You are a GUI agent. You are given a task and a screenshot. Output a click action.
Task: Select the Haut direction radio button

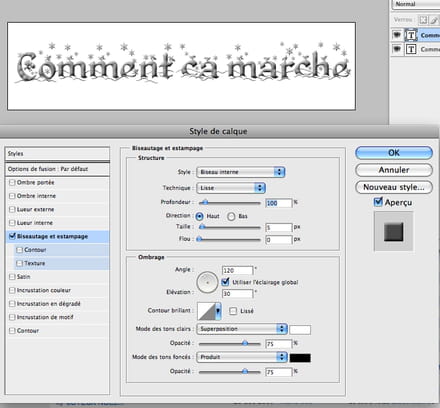point(199,216)
